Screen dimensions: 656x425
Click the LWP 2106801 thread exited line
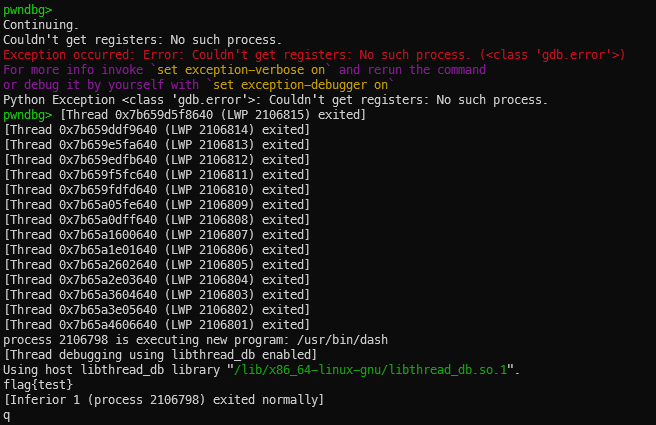(x=156, y=325)
